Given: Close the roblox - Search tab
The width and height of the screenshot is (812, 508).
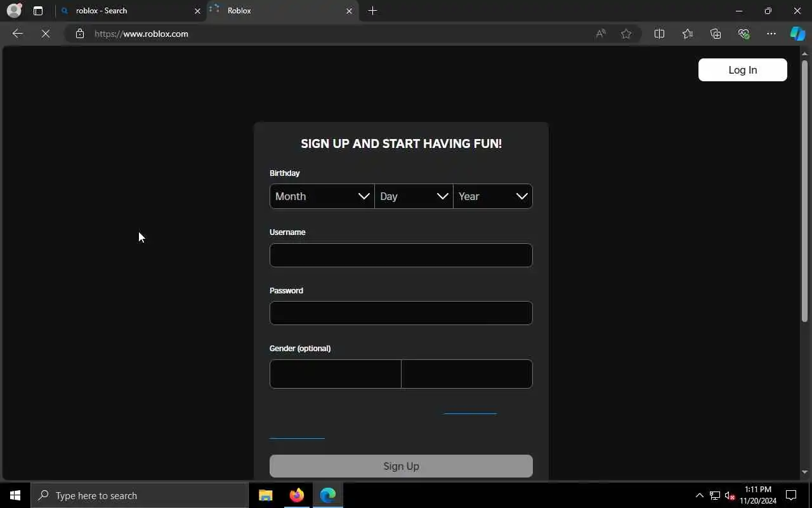Looking at the screenshot, I should pyautogui.click(x=197, y=11).
